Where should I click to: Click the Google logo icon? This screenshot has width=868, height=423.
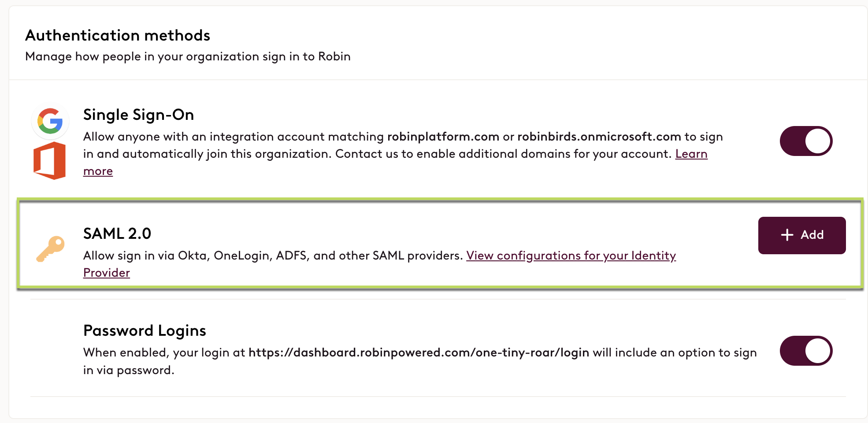tap(50, 121)
